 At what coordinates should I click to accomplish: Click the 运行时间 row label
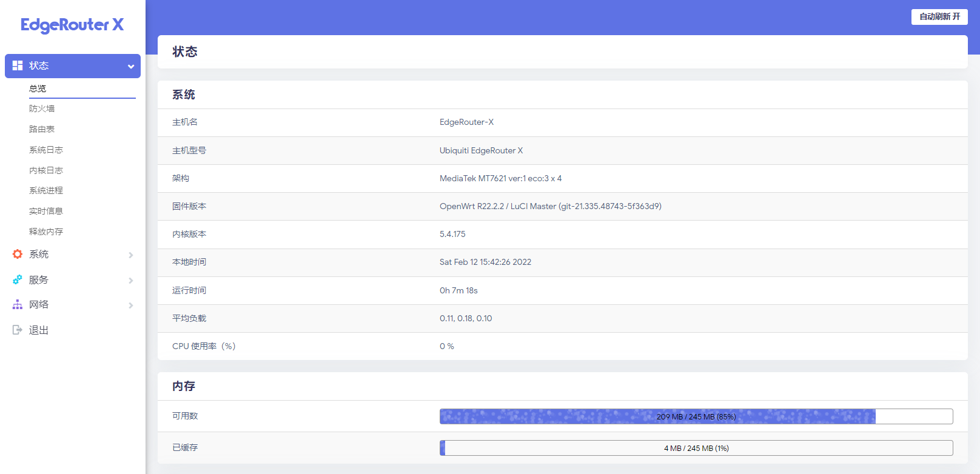(x=189, y=290)
